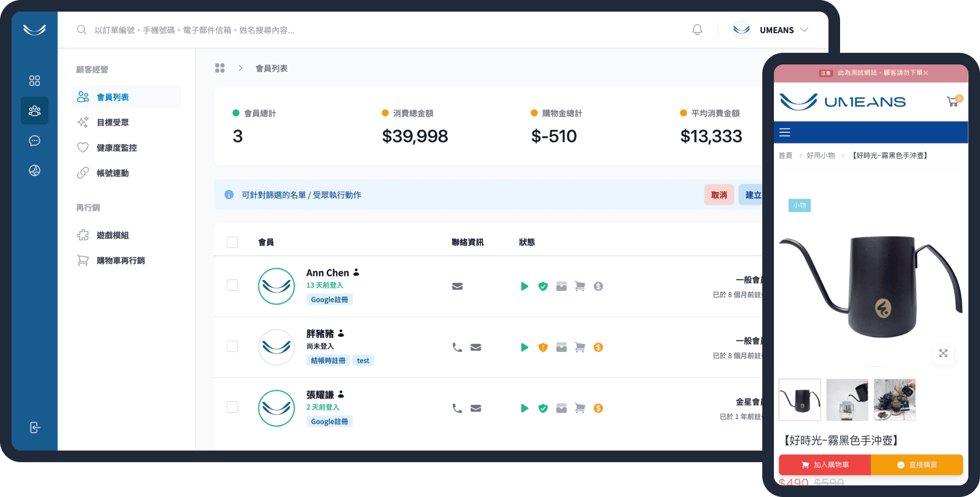Open the shopping cart icon in mobile preview

coord(953,102)
